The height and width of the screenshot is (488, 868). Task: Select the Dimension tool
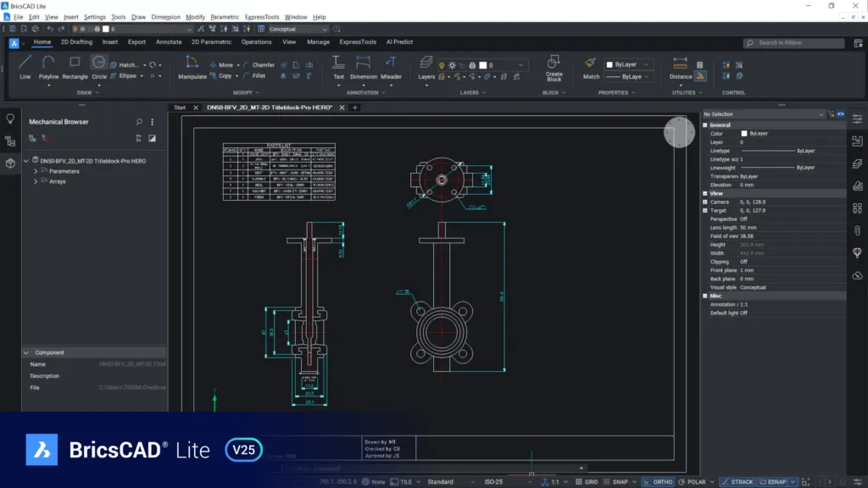pos(363,68)
